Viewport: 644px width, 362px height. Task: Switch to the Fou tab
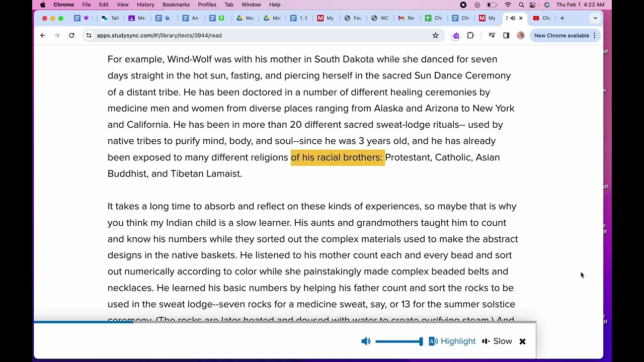click(x=352, y=18)
